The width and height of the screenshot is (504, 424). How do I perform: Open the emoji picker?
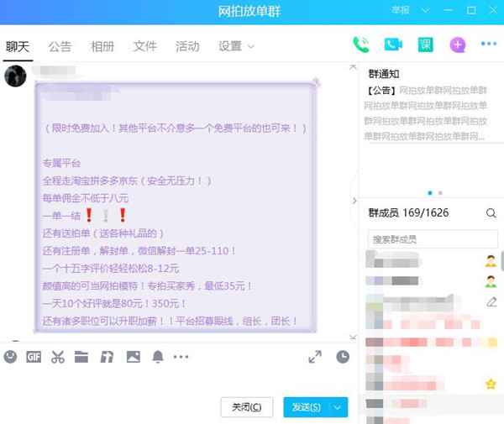click(x=10, y=357)
